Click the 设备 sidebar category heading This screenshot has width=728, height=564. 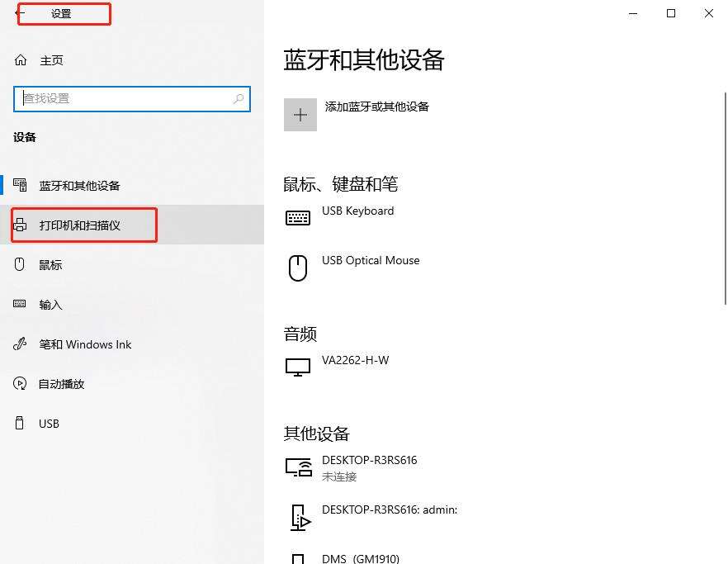pyautogui.click(x=25, y=137)
